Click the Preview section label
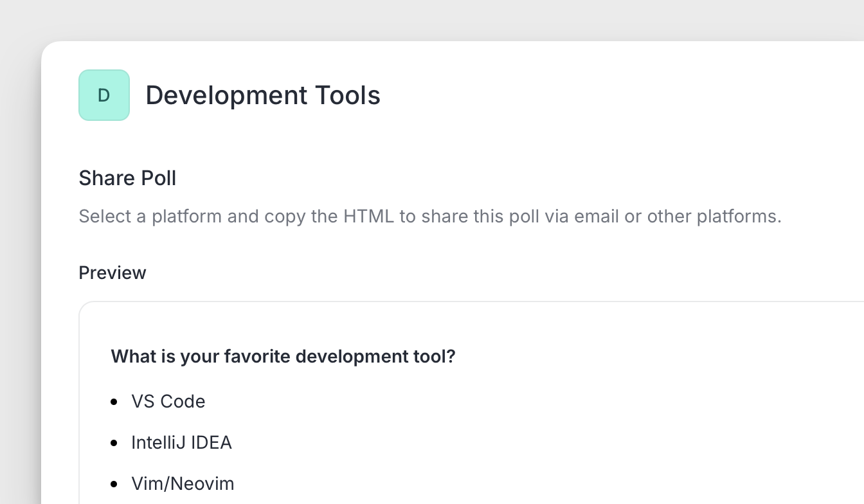Image resolution: width=864 pixels, height=504 pixels. 113,273
